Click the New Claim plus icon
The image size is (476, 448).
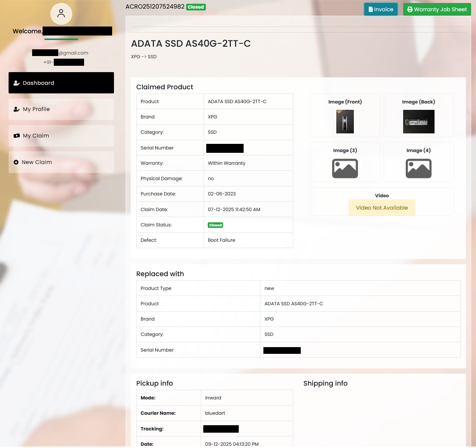point(16,162)
